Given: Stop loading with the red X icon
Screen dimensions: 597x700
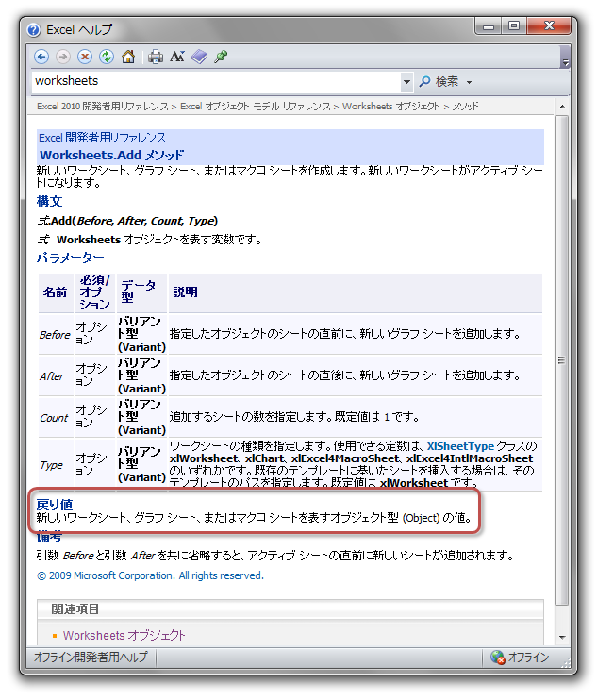Looking at the screenshot, I should pyautogui.click(x=85, y=57).
